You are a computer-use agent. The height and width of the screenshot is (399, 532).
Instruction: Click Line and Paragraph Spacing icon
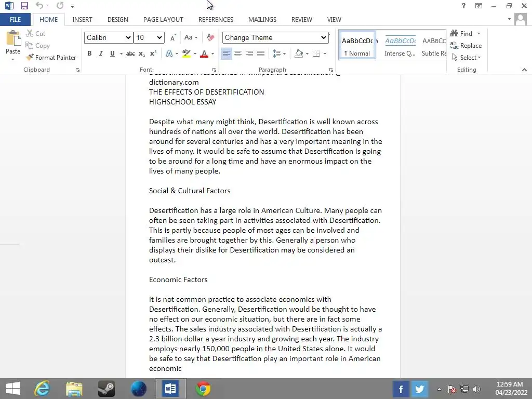pyautogui.click(x=277, y=54)
